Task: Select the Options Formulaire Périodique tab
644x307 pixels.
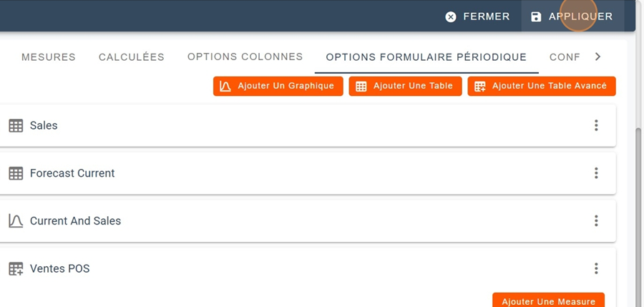Action: point(426,57)
